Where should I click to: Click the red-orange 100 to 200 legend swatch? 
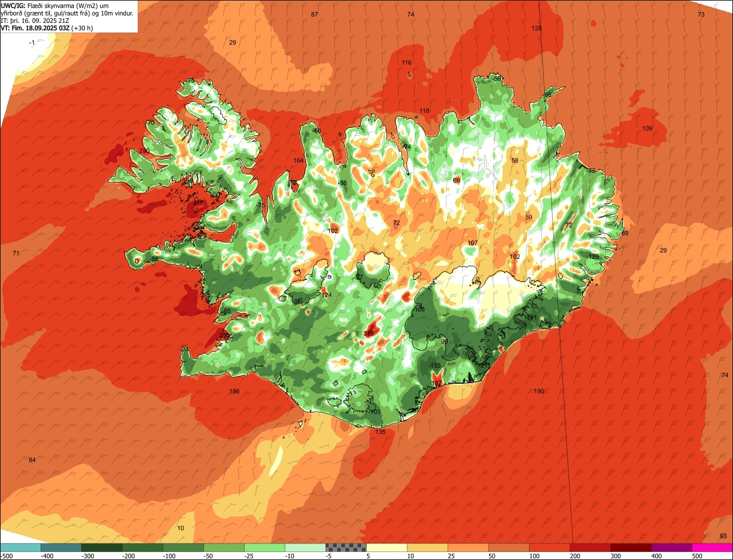pyautogui.click(x=549, y=547)
